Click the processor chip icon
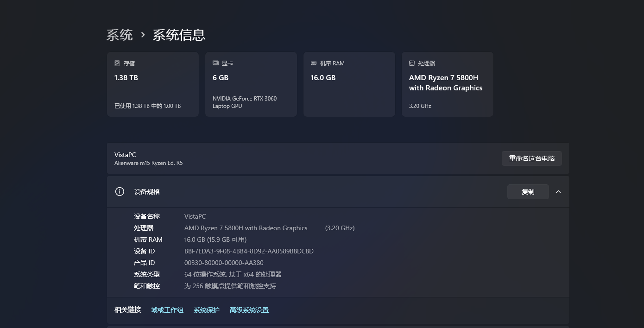Screen dimensions: 644x328 [x=412, y=63]
